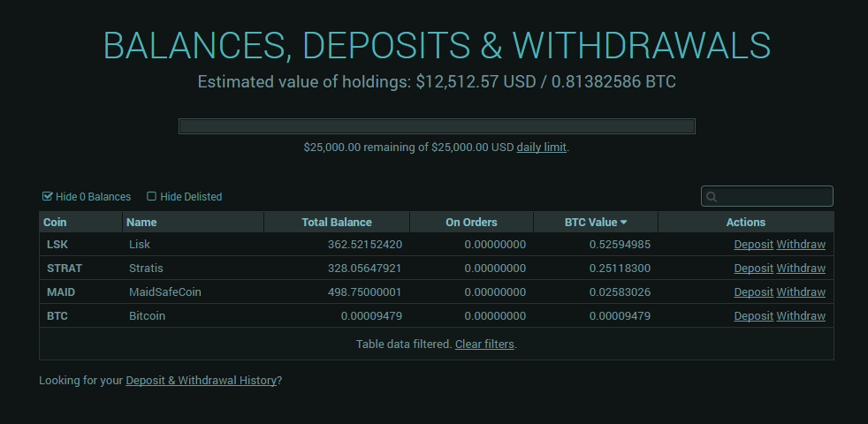Click Withdraw for Stratis
This screenshot has height=424, width=868.
pyautogui.click(x=801, y=269)
